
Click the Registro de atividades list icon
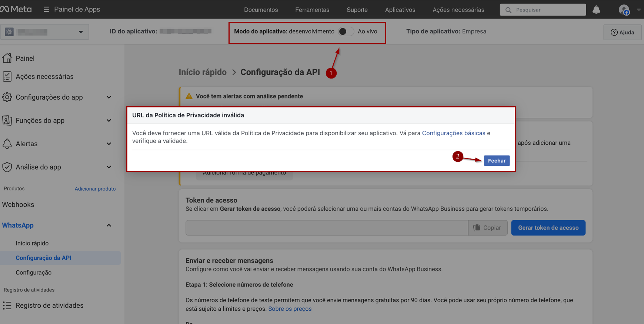7,305
